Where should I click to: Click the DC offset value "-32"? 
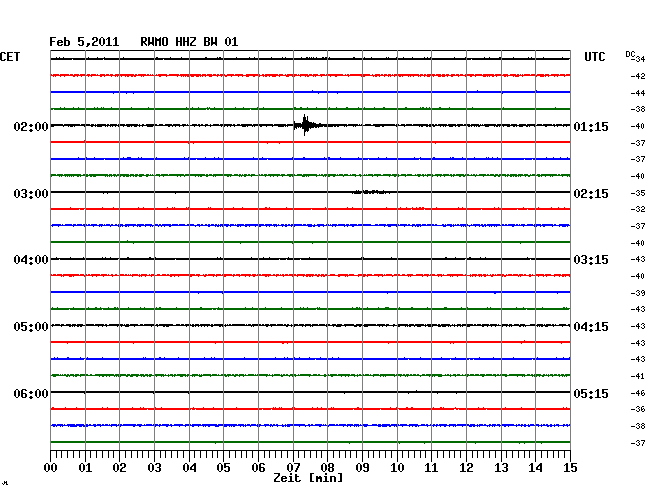click(x=638, y=209)
